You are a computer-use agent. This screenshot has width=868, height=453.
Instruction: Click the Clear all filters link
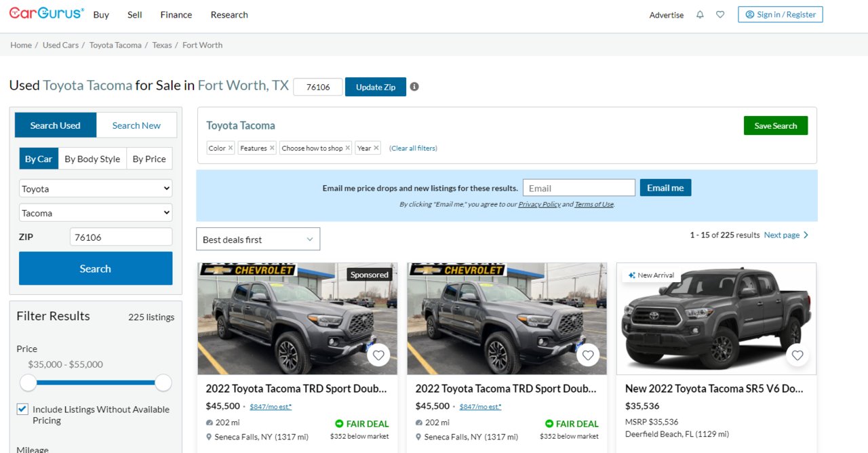click(x=413, y=148)
